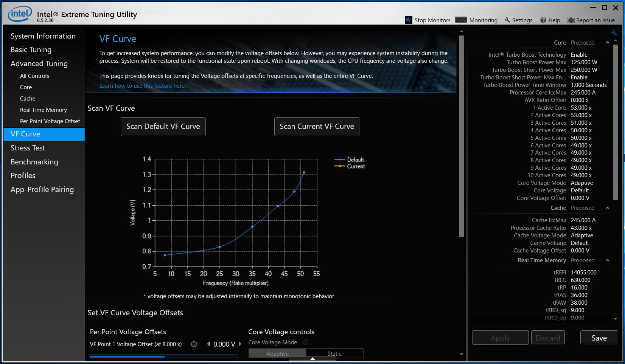
Task: Click the VF Point 1 voltage offset slider
Action: click(164, 356)
